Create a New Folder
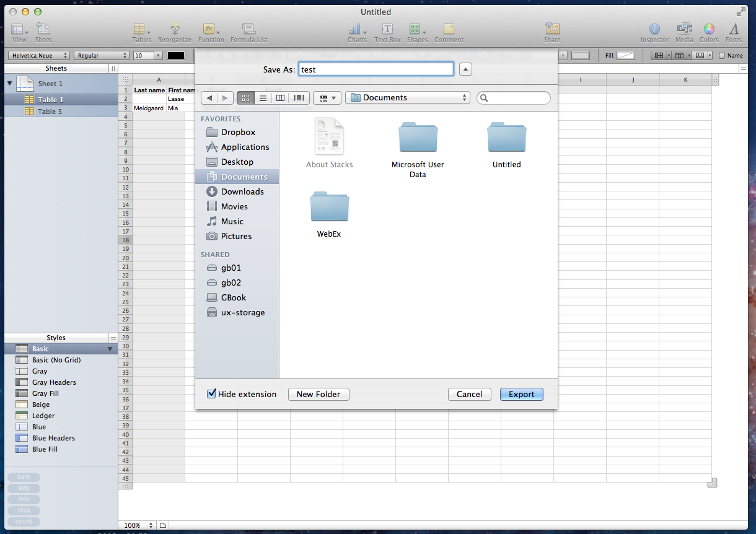Screen dimensions: 756x534 (319, 394)
